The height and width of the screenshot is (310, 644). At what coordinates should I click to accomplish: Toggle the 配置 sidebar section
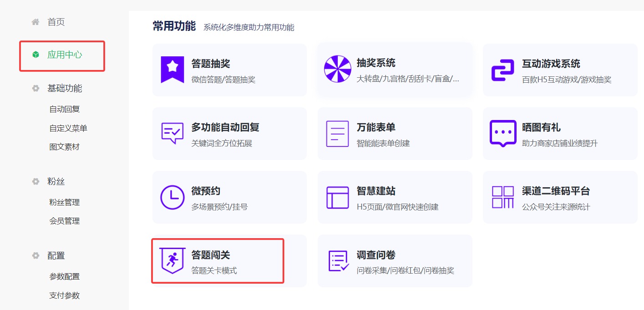point(56,256)
